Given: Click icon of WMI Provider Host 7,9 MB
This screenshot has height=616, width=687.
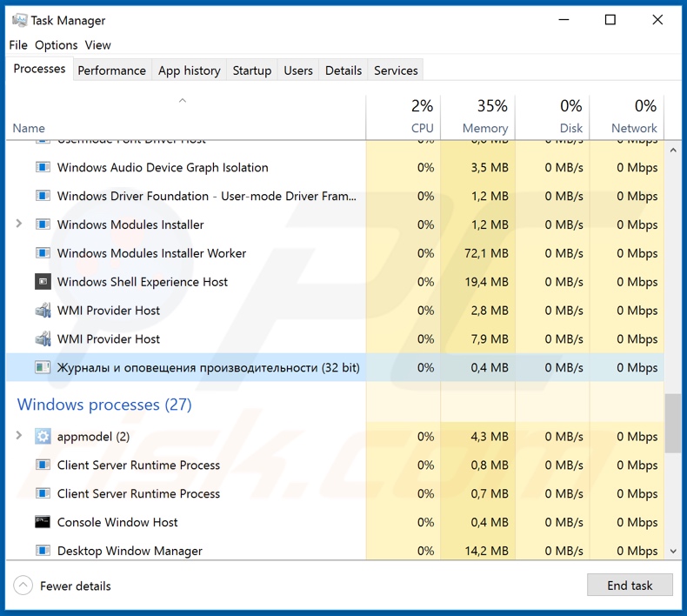Looking at the screenshot, I should [43, 339].
